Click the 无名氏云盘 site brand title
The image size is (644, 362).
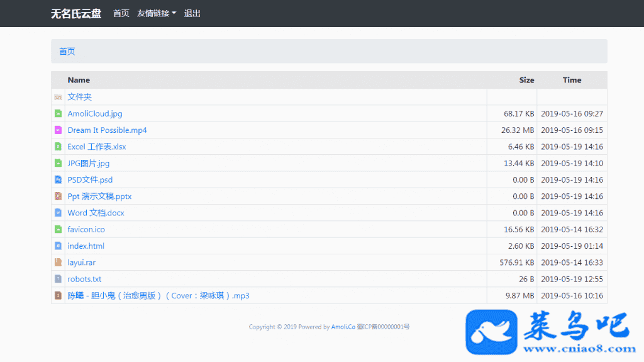[x=76, y=13]
